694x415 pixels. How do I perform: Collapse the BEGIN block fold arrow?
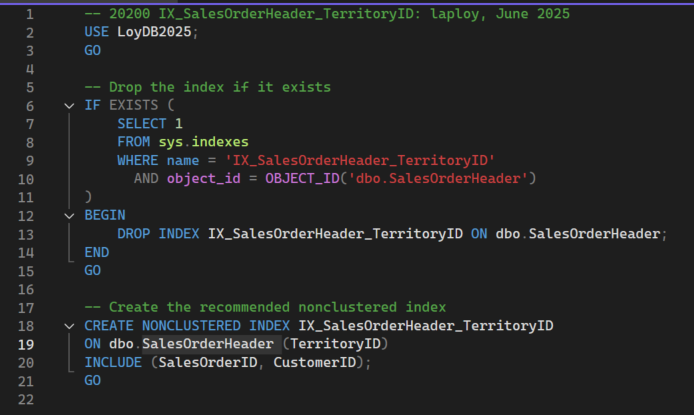[x=69, y=215]
